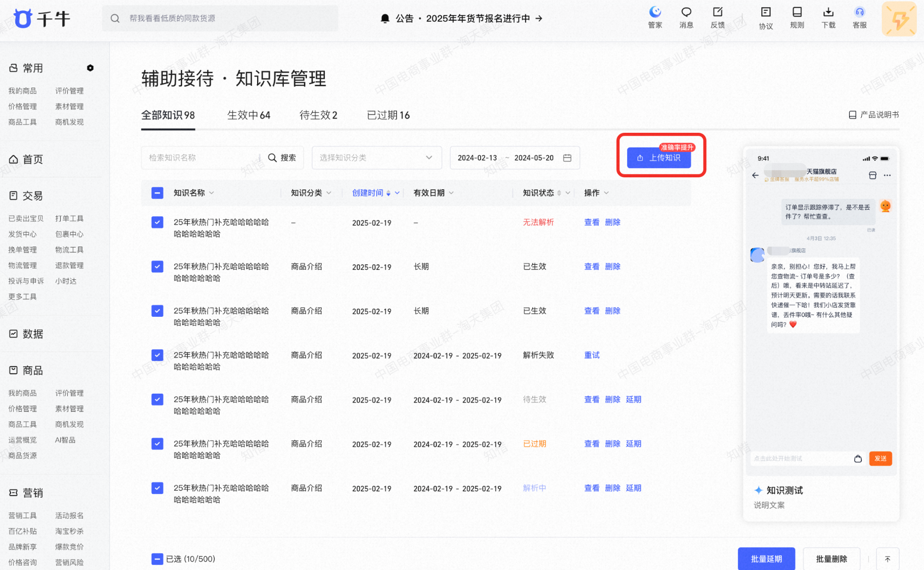The width and height of the screenshot is (924, 570).
Task: Expand the 知识分类 column filter
Action: [329, 193]
